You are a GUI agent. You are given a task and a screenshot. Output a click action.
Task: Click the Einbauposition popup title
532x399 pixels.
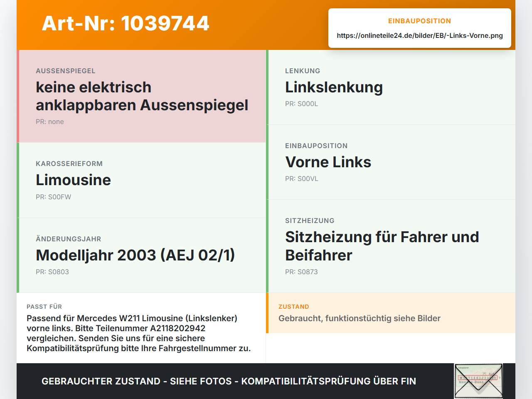point(420,21)
